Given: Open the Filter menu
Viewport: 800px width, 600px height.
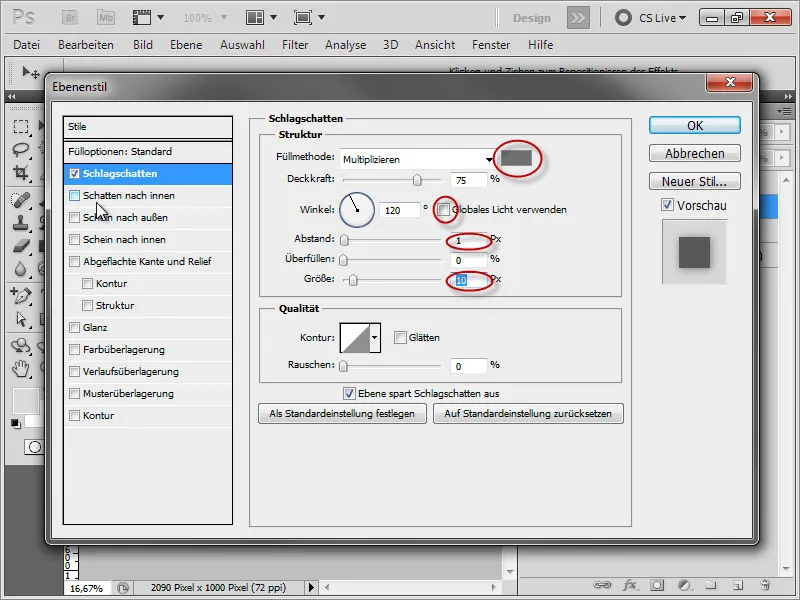Looking at the screenshot, I should coord(295,45).
